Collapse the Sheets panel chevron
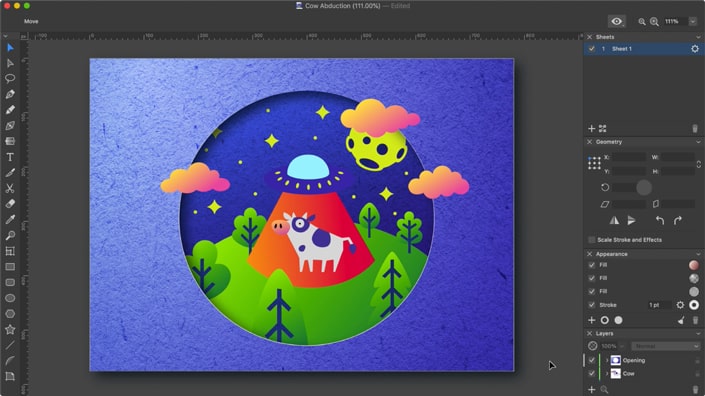 click(x=698, y=37)
